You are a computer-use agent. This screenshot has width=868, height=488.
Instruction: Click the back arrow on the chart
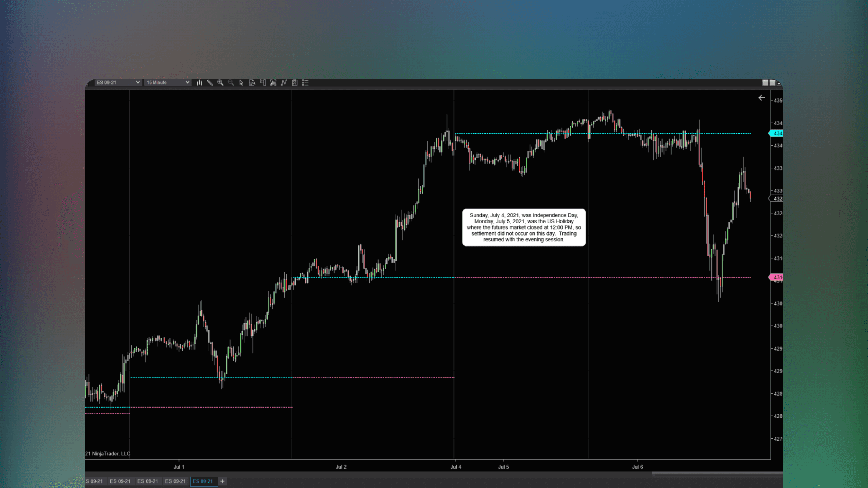(x=762, y=98)
